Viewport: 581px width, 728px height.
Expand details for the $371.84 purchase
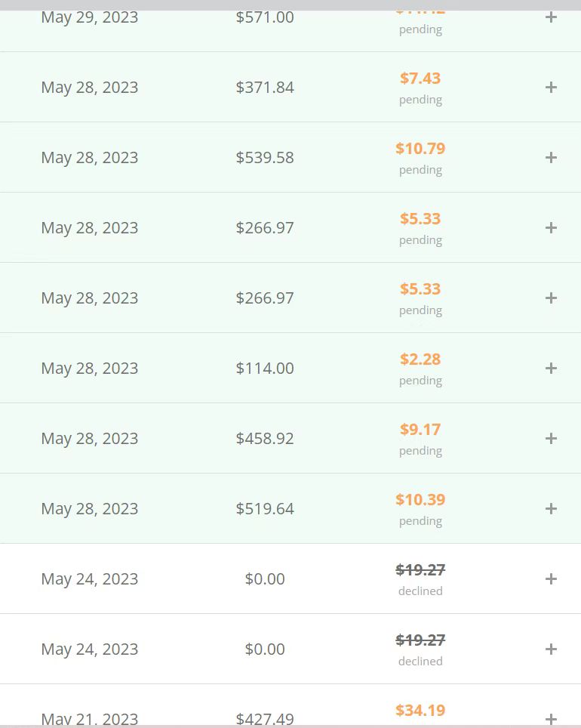click(x=551, y=88)
